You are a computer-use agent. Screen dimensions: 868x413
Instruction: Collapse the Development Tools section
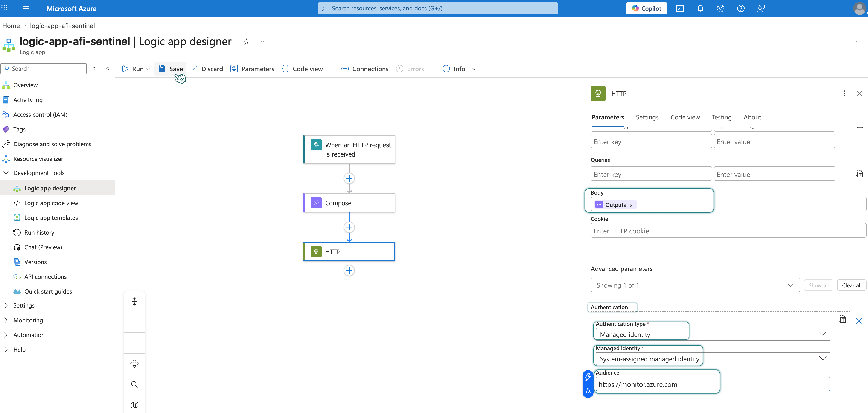pos(6,173)
